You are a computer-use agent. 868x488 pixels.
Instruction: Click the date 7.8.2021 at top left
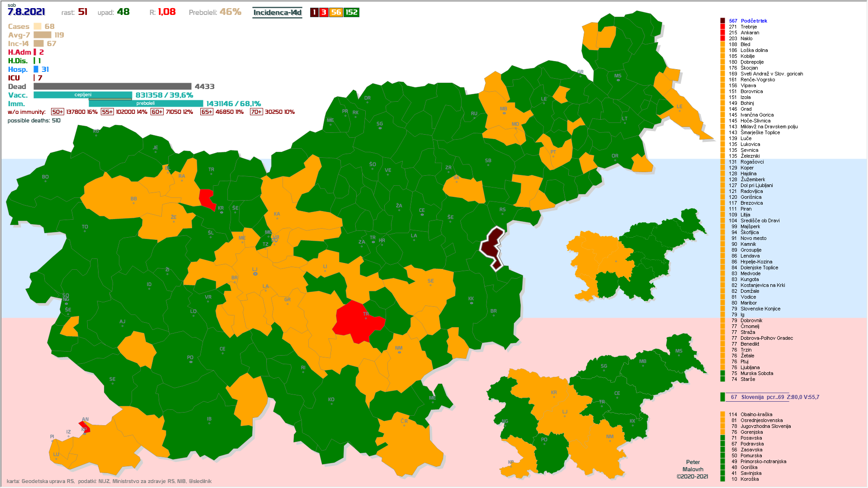(x=26, y=12)
